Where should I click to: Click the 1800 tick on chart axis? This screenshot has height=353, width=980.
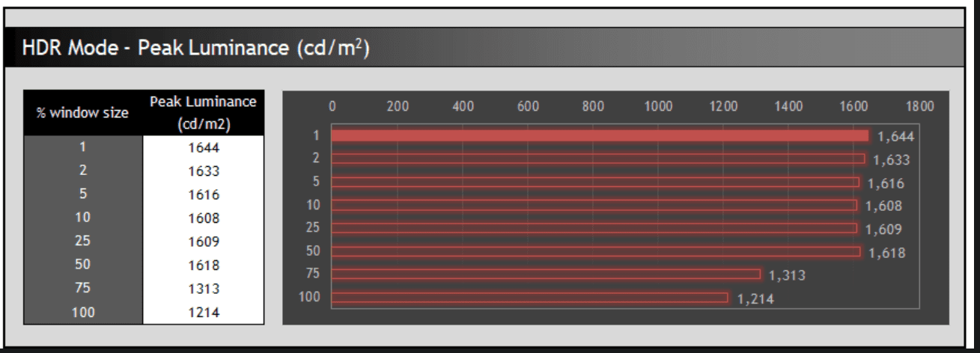[x=920, y=107]
